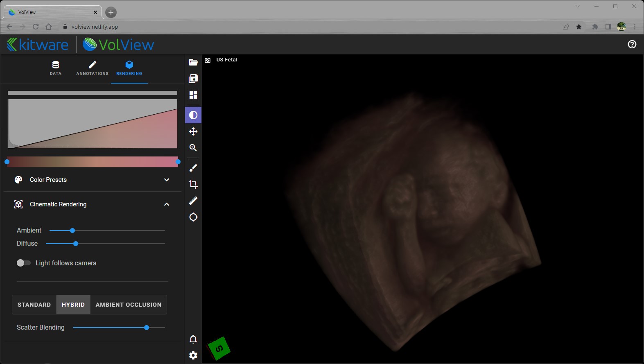Click left handle of color range bar
Image resolution: width=644 pixels, height=364 pixels.
tap(7, 162)
